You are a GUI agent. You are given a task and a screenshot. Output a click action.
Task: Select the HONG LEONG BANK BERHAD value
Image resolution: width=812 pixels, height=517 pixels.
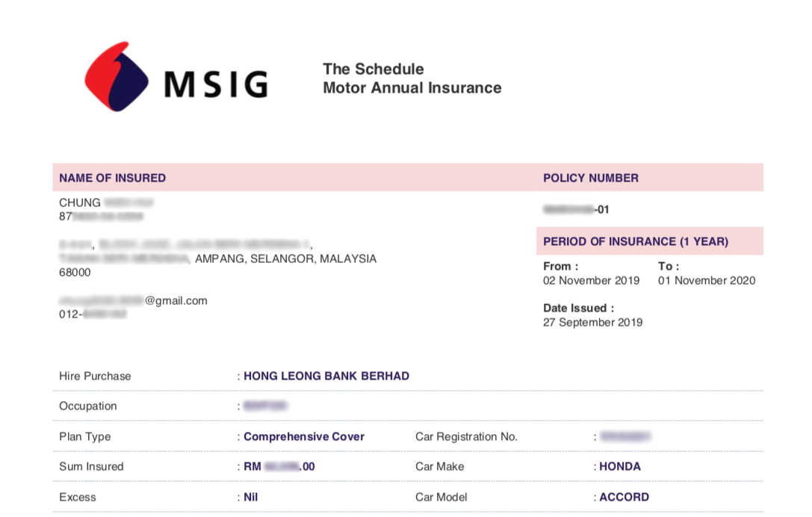pos(326,376)
